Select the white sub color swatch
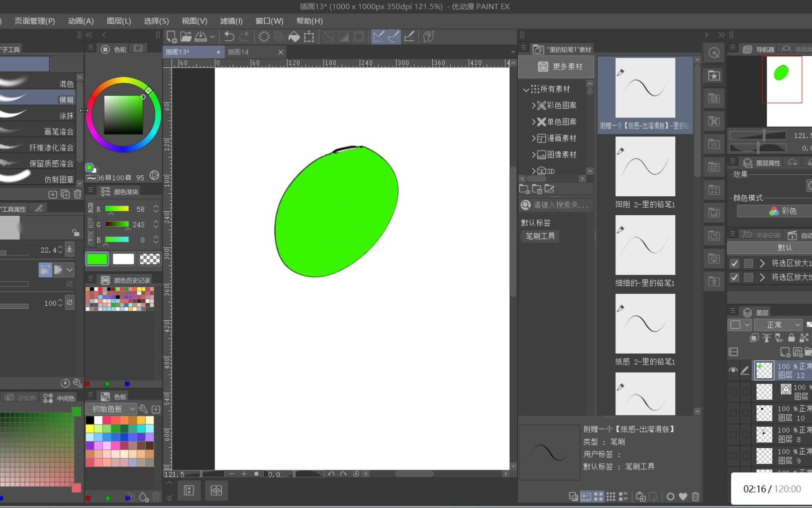This screenshot has width=812, height=508. click(x=123, y=258)
